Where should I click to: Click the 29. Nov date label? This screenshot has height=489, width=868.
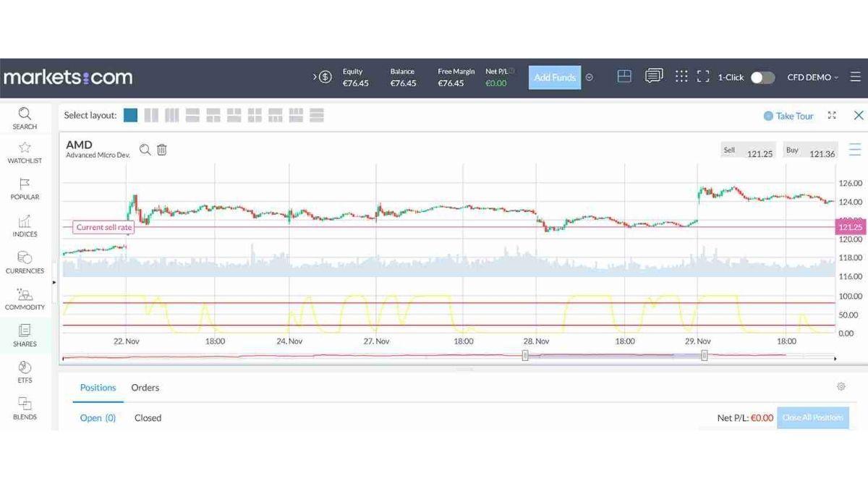tap(698, 341)
